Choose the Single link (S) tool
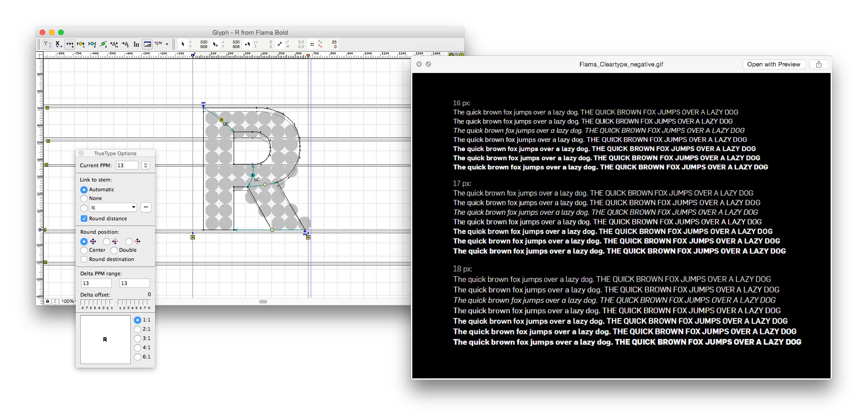This screenshot has height=413, width=868. point(81,44)
